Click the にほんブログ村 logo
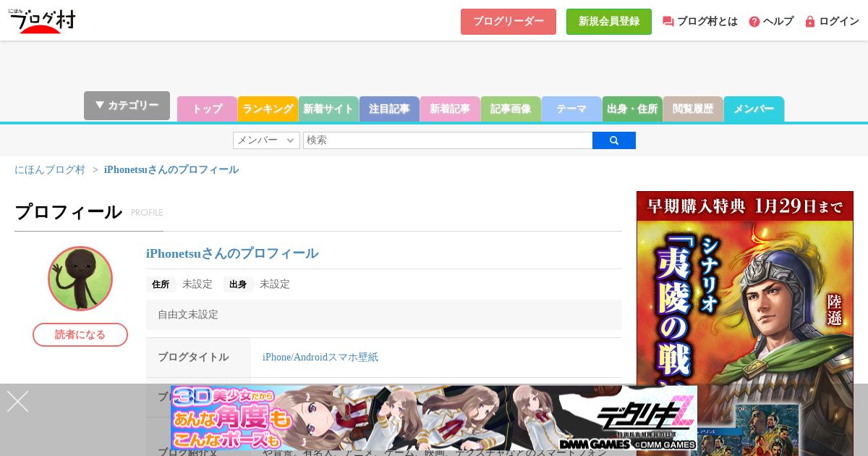This screenshot has height=456, width=868. 42,21
